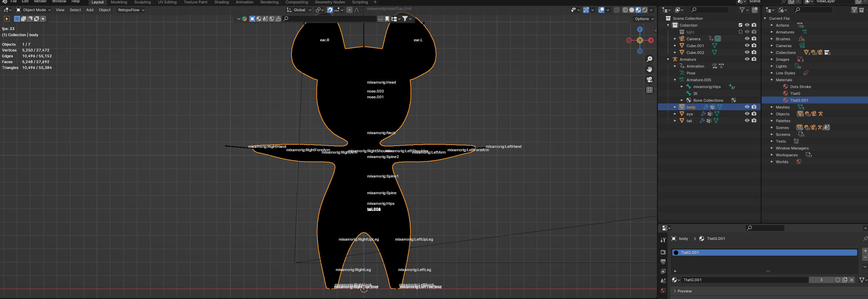The width and height of the screenshot is (868, 299).
Task: Open the World properties tab
Action: (663, 290)
